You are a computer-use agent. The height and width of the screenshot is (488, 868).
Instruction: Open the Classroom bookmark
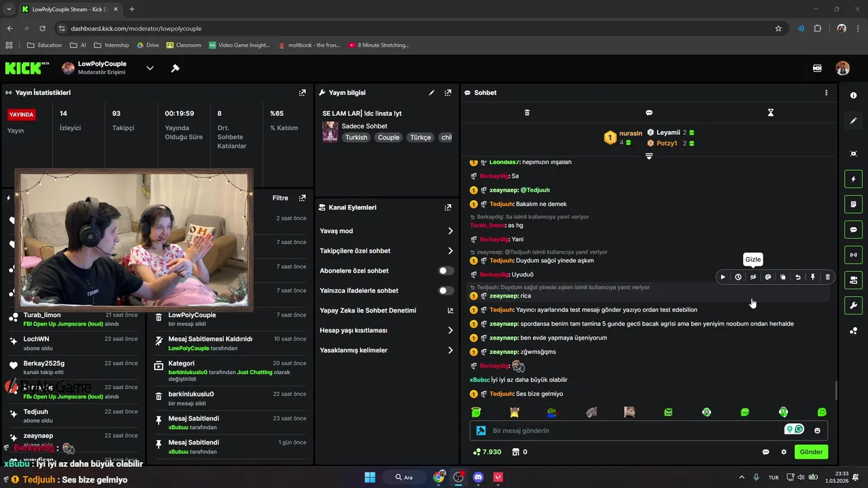point(184,45)
